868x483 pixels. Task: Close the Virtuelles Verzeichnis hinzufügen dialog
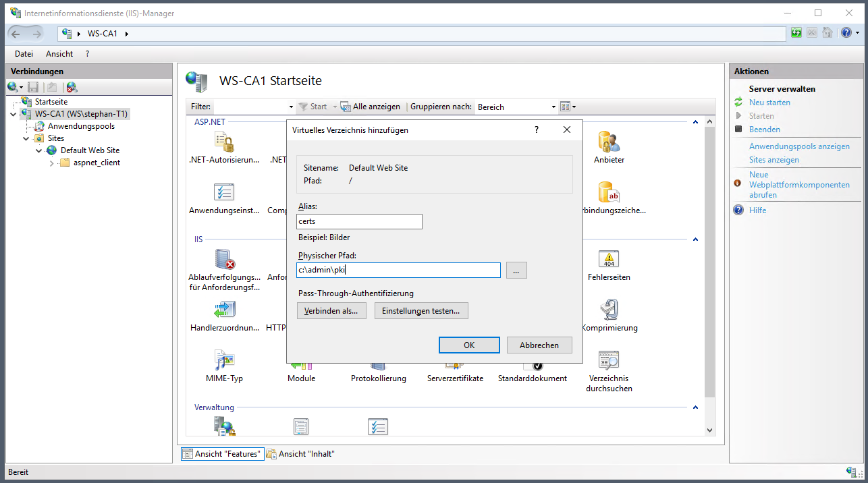point(567,130)
